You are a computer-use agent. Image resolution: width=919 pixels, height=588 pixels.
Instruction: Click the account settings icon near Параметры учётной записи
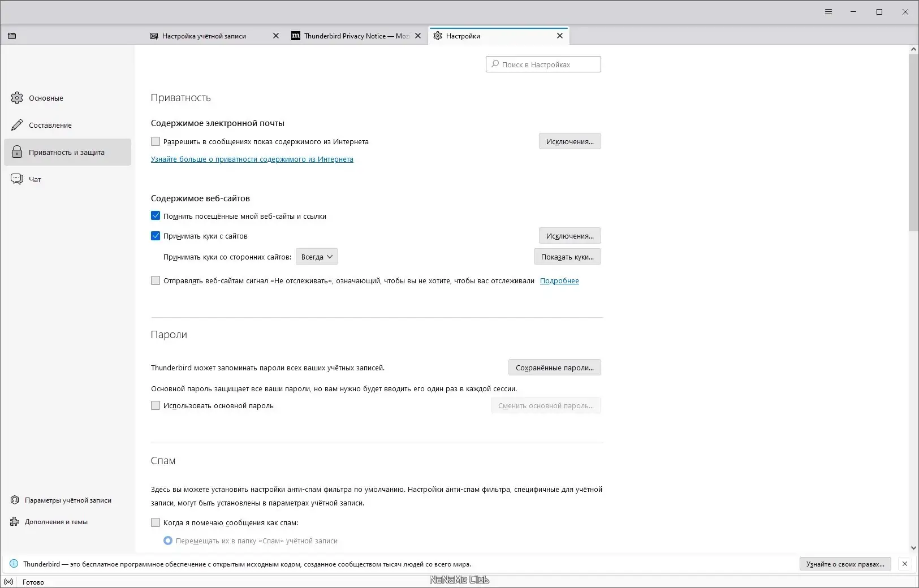[15, 500]
